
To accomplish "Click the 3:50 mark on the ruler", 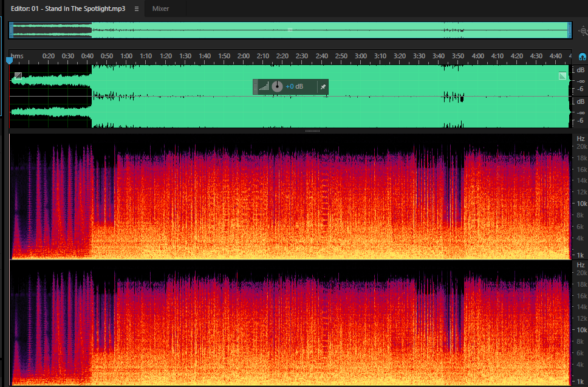I will (458, 56).
